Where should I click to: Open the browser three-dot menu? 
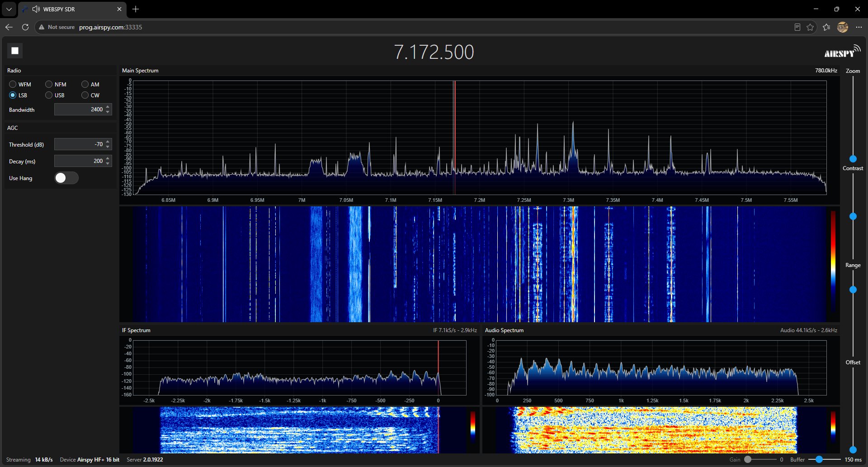click(x=859, y=27)
